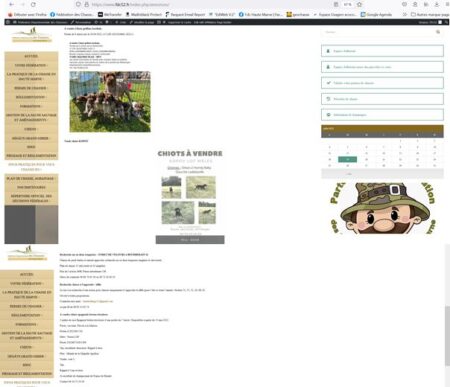Open the browser downloads arrow icon

point(437,4)
